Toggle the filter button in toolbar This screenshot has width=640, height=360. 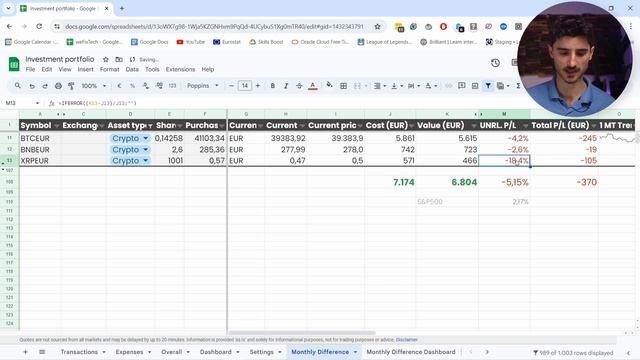488,86
